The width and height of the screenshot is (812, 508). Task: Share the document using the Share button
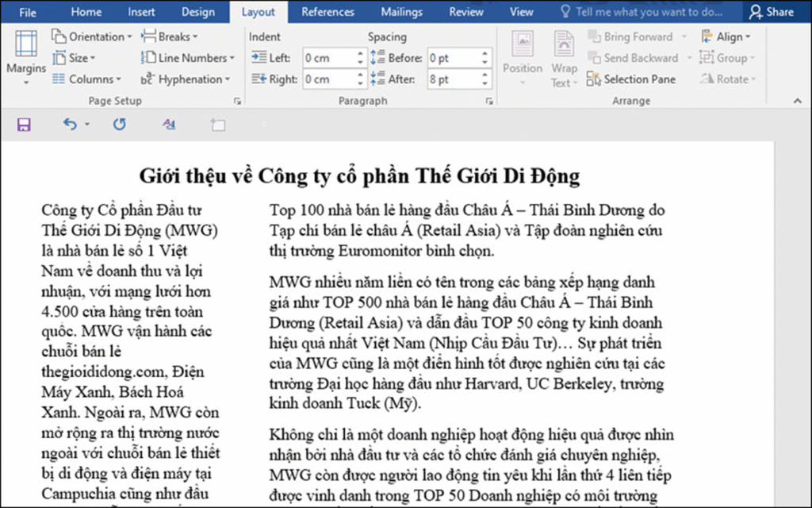pos(771,12)
